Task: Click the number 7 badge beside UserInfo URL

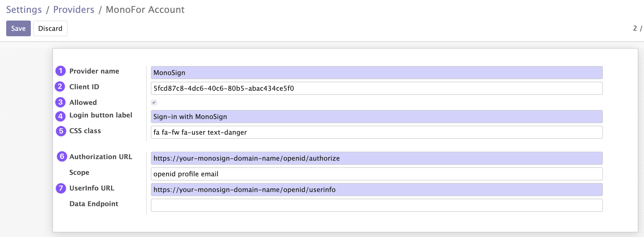Action: [x=61, y=188]
